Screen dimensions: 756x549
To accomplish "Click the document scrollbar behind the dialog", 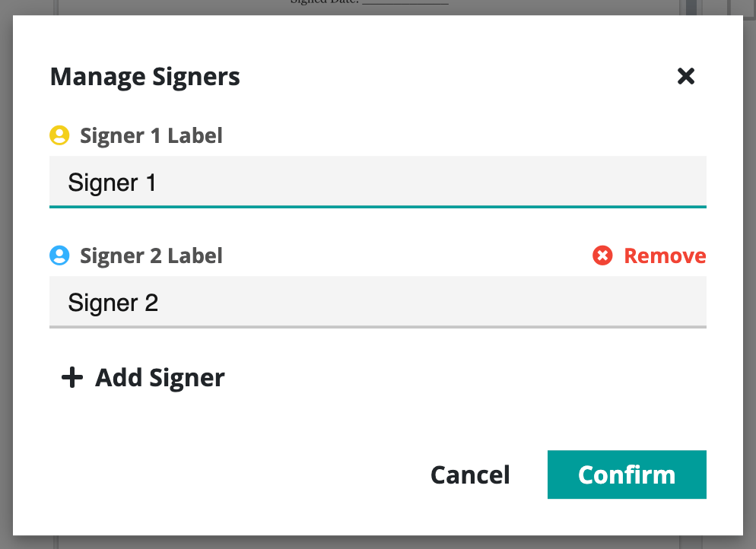I will click(691, 8).
